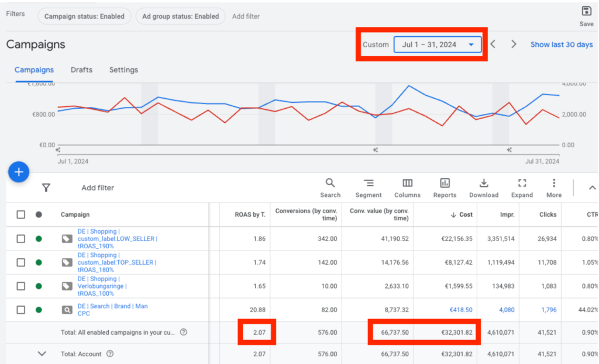Switch to the Drafts tab

(81, 70)
